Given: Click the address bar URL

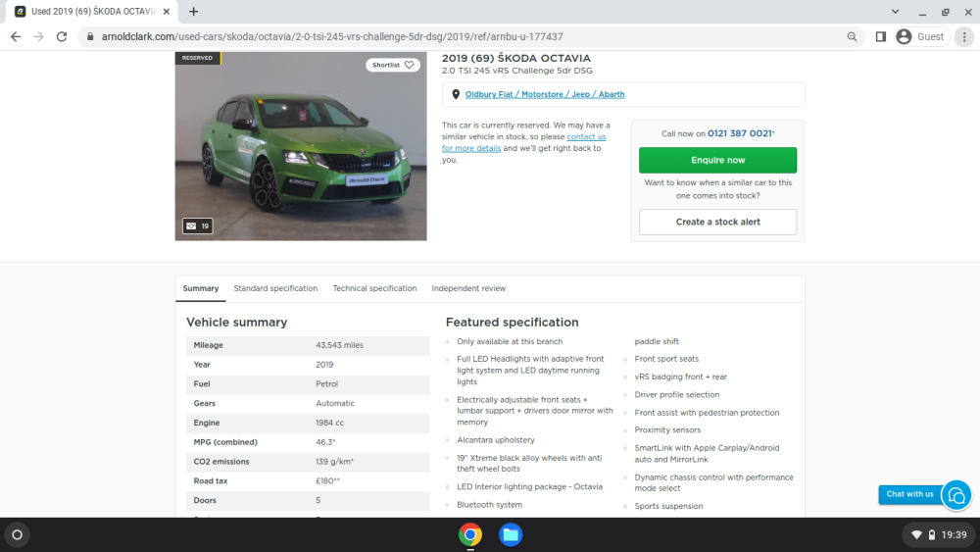Looking at the screenshot, I should coord(332,37).
